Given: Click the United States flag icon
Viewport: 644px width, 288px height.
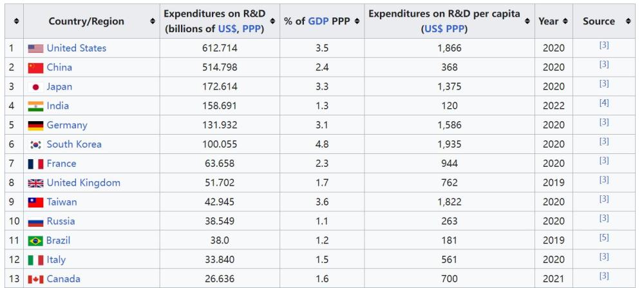Looking at the screenshot, I should coord(35,48).
